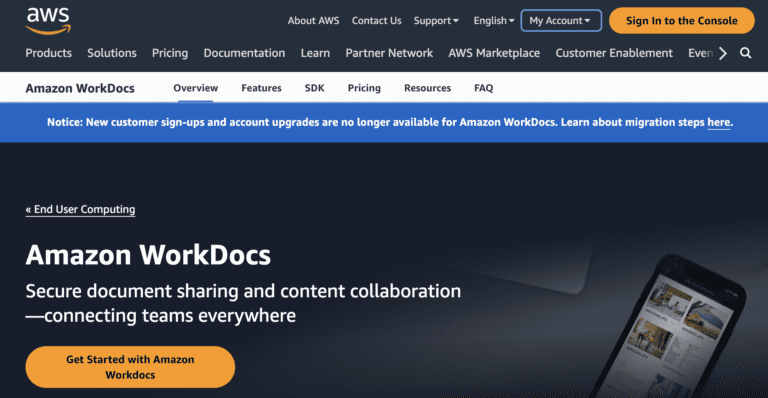Select the Pricing tab in WorkDocs subnav
768x398 pixels.
point(364,88)
